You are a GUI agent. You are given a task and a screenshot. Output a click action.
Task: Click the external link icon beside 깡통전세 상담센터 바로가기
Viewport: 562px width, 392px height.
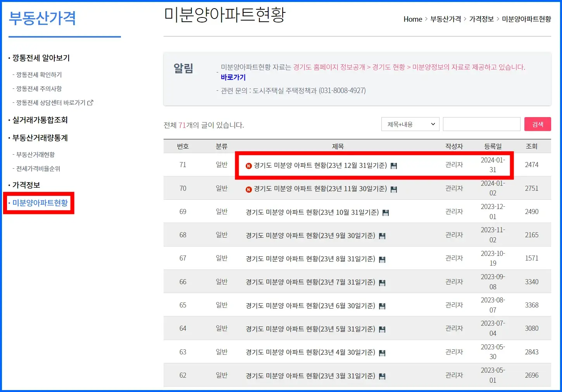coord(90,103)
